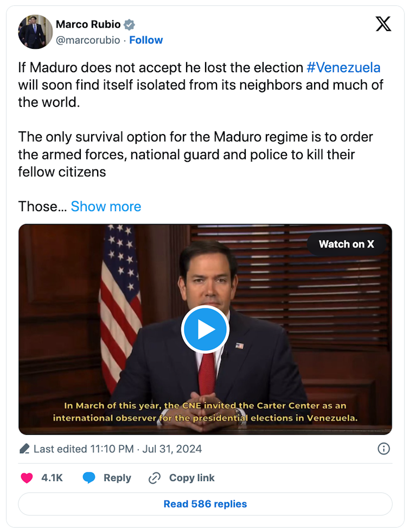Click the Watch on X button
The height and width of the screenshot is (532, 409).
(346, 244)
